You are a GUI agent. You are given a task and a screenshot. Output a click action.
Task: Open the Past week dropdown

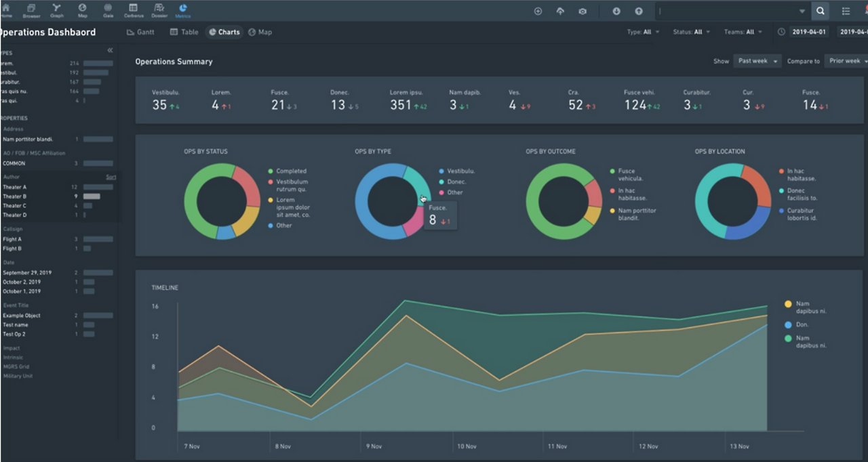757,61
